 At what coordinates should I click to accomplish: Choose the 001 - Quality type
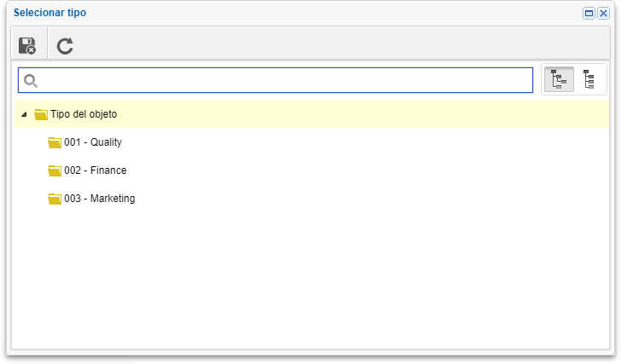(x=93, y=142)
